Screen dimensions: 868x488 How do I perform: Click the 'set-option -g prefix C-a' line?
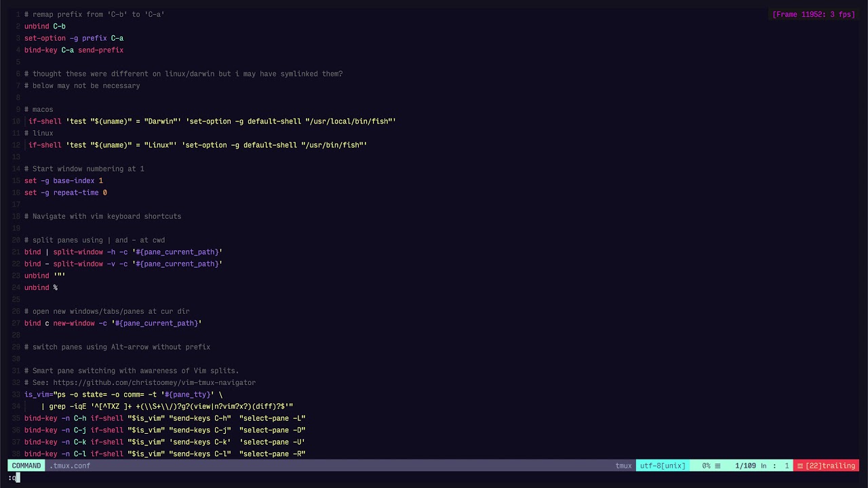pyautogui.click(x=74, y=39)
